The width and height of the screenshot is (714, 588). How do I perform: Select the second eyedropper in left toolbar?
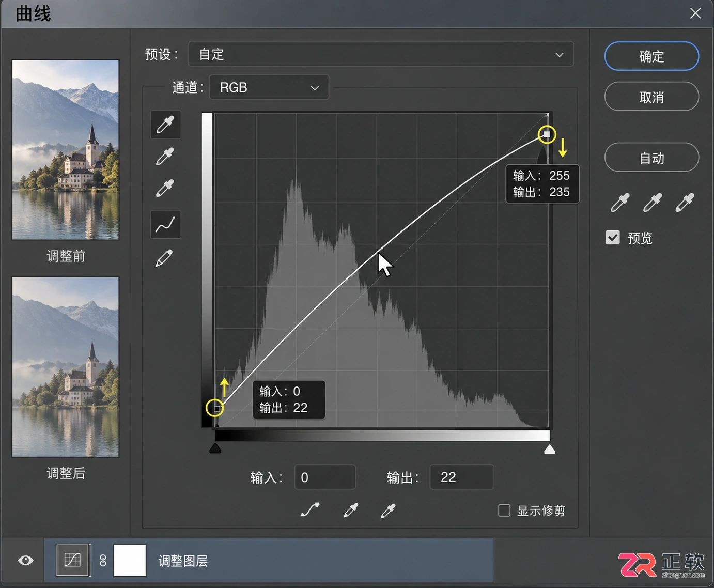click(165, 156)
